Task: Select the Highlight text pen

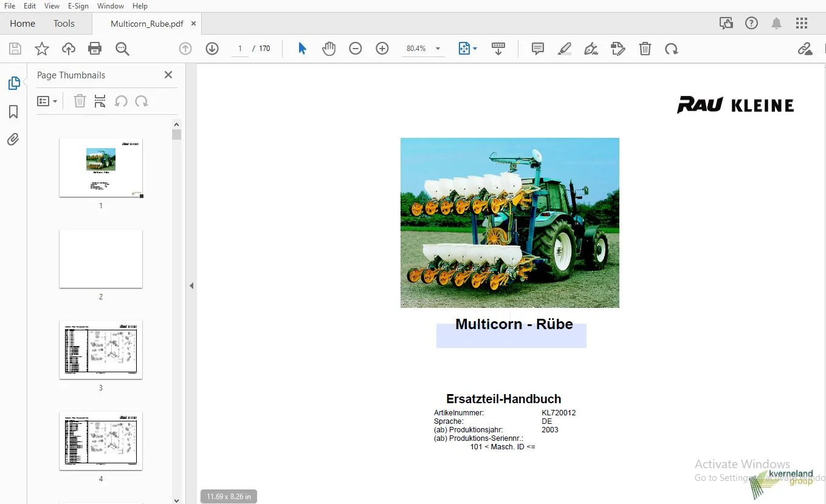Action: click(x=565, y=49)
